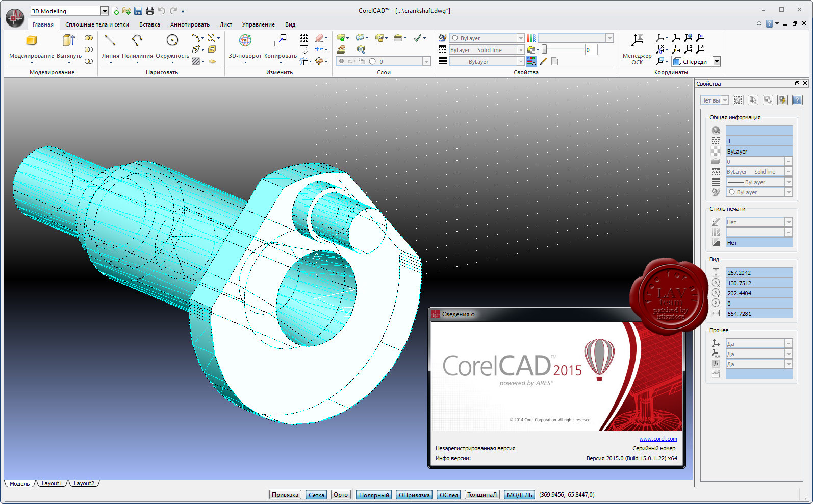
Task: Click the CorelCAD application menu button
Action: click(14, 17)
